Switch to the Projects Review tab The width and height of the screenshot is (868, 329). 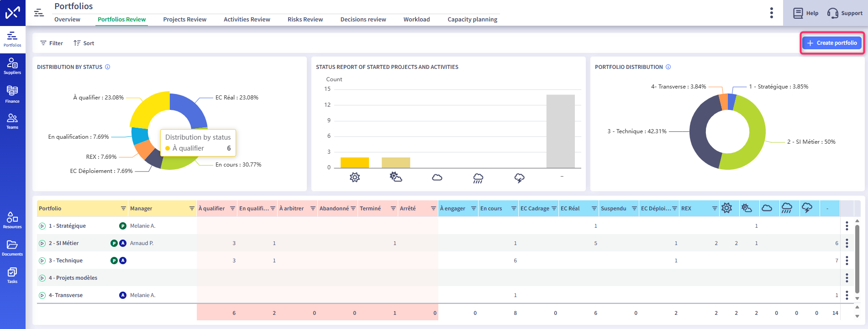click(184, 20)
